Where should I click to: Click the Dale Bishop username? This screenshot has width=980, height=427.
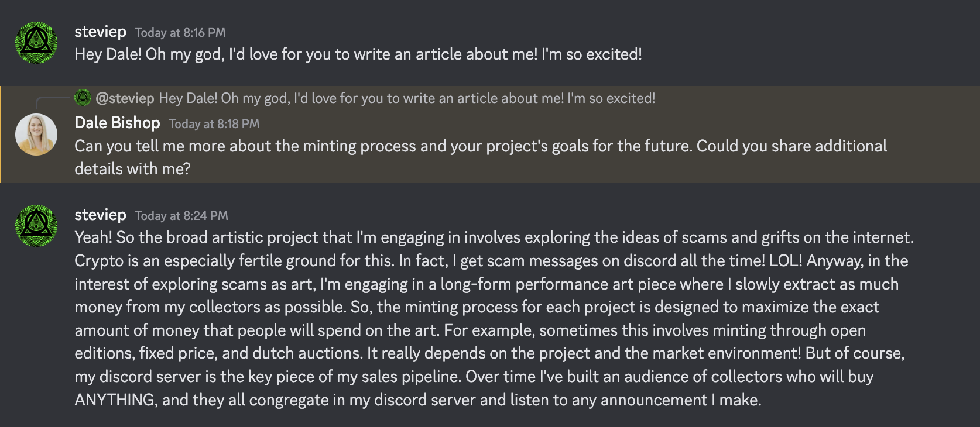117,123
